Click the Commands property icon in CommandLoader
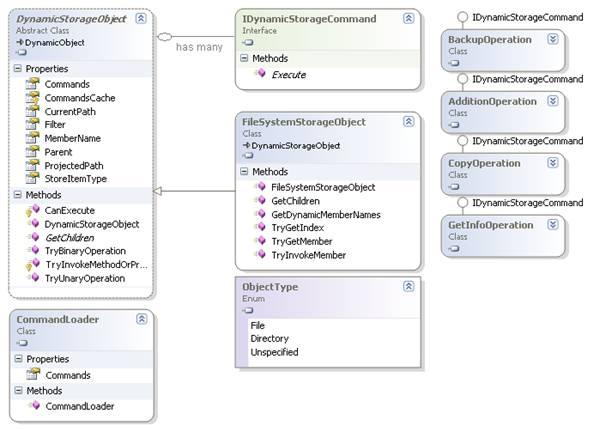 33,374
